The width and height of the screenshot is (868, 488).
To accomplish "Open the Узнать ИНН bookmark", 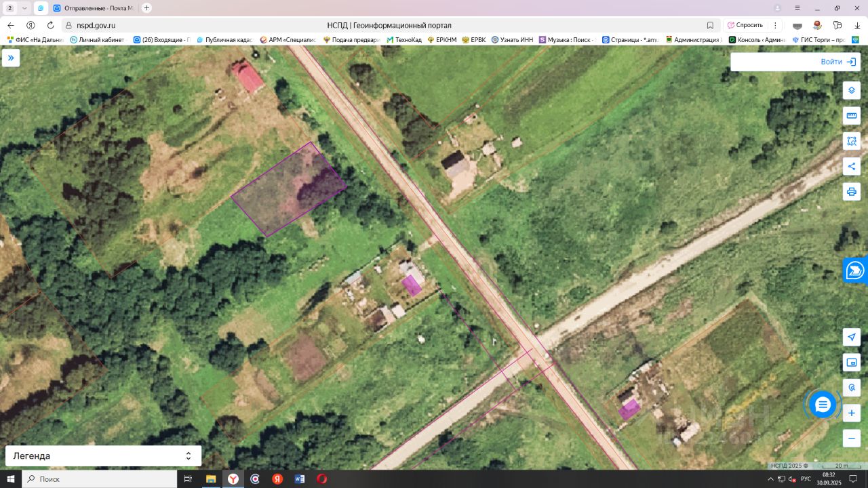I will click(513, 40).
